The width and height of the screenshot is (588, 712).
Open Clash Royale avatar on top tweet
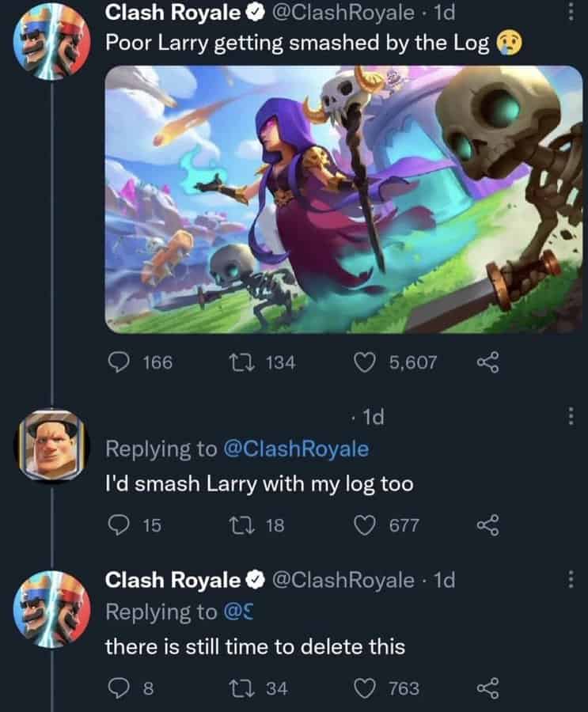point(50,39)
